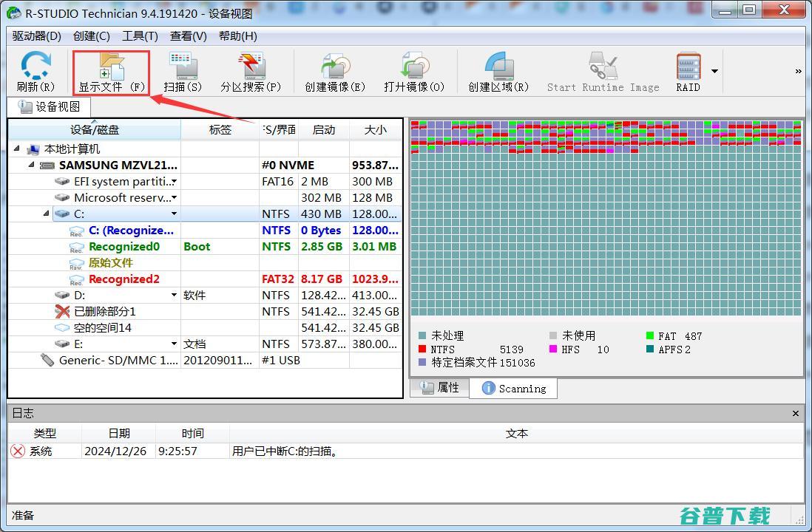Close the 日志 log panel
812x532 pixels.
[795, 413]
